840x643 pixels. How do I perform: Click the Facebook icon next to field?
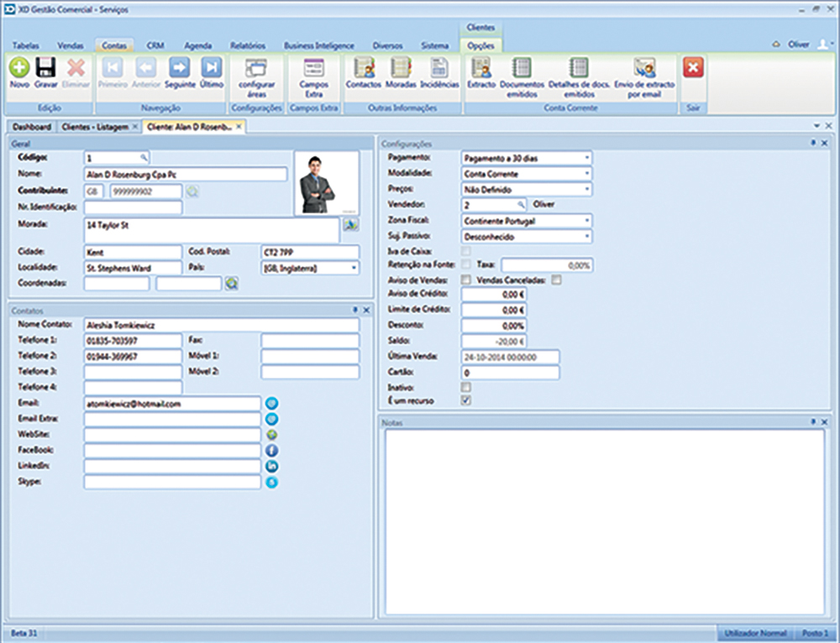point(271,451)
